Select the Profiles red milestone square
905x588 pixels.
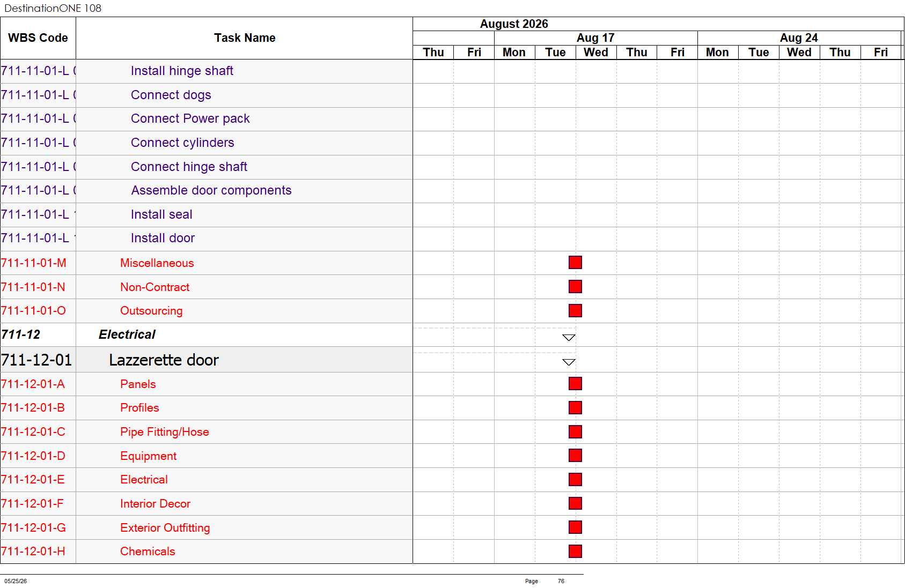[575, 408]
